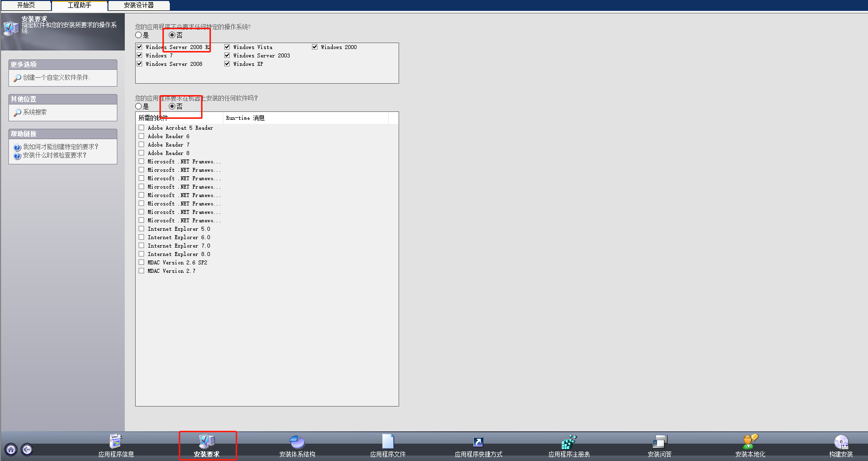Viewport: 868px width, 461px height.
Task: Open the 安装问答 page
Action: point(660,445)
